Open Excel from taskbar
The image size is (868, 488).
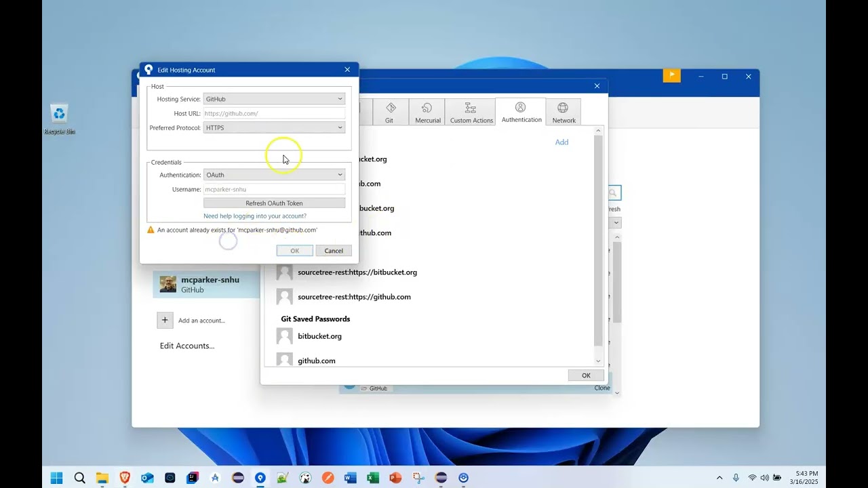point(373,478)
